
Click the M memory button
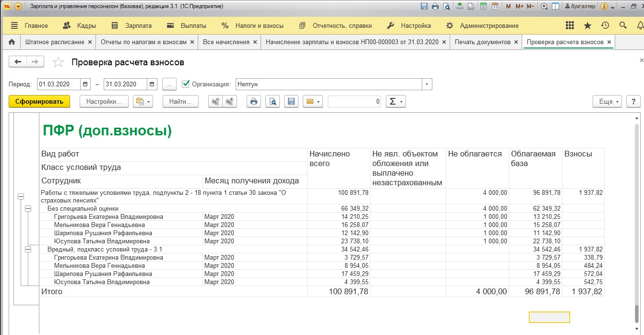(509, 6)
